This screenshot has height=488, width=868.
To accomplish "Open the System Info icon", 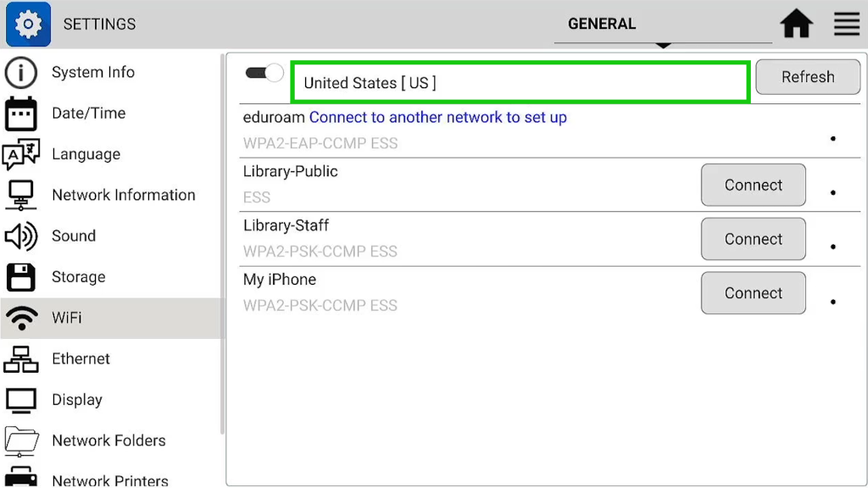I will click(21, 73).
